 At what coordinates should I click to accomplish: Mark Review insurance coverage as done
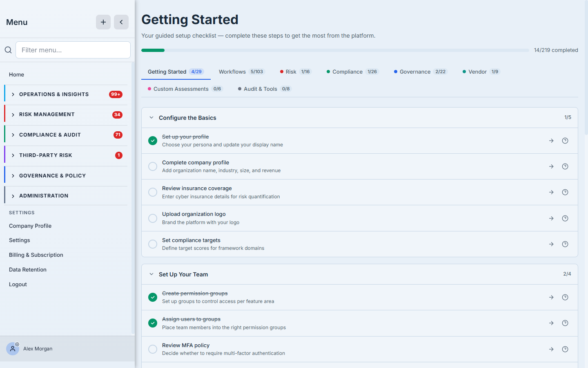[153, 192]
